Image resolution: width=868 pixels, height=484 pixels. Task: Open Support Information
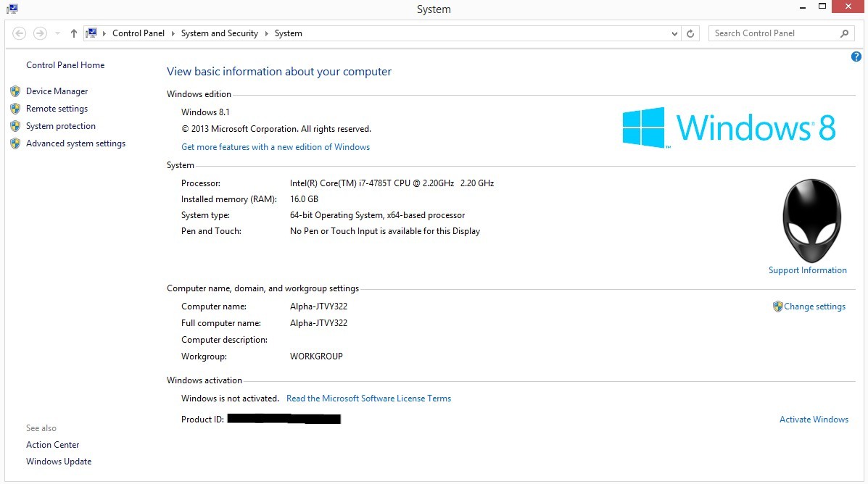click(x=808, y=270)
